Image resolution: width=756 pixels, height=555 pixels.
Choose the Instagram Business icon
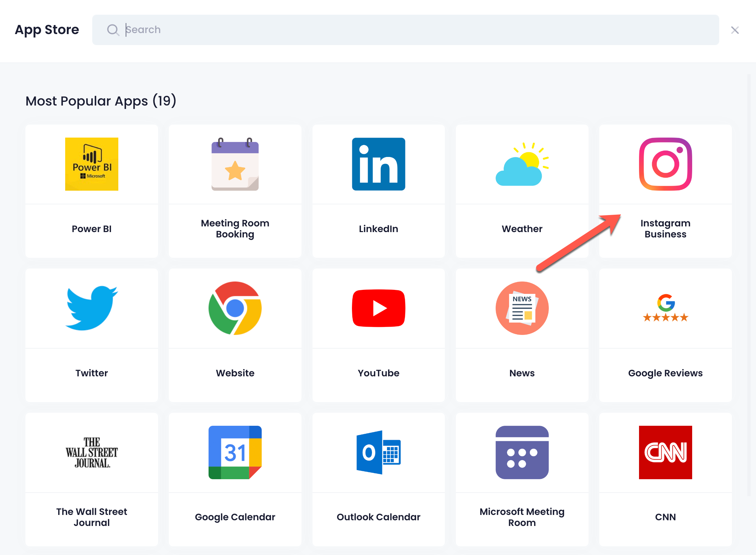(x=665, y=164)
